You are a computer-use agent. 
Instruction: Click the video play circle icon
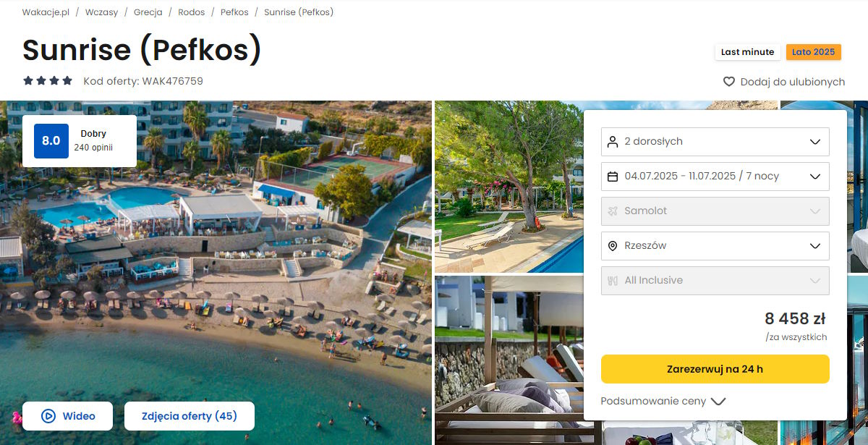coord(48,416)
